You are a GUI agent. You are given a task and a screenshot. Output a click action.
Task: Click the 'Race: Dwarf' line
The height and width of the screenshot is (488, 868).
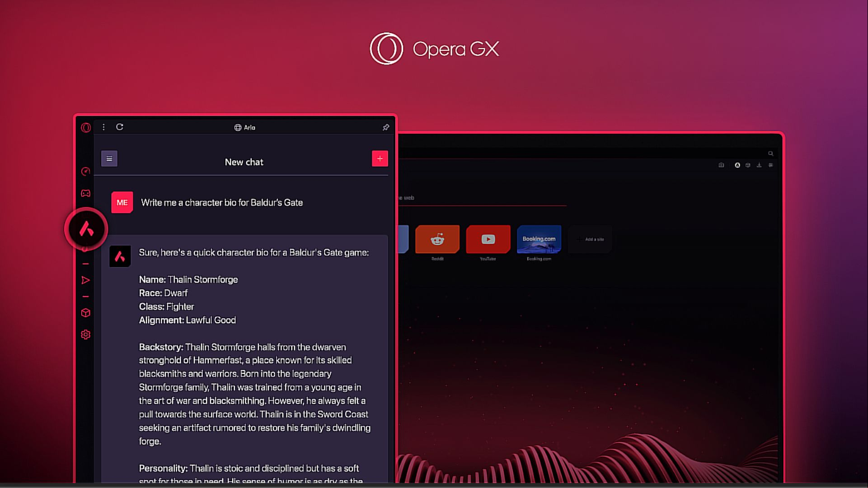point(163,293)
